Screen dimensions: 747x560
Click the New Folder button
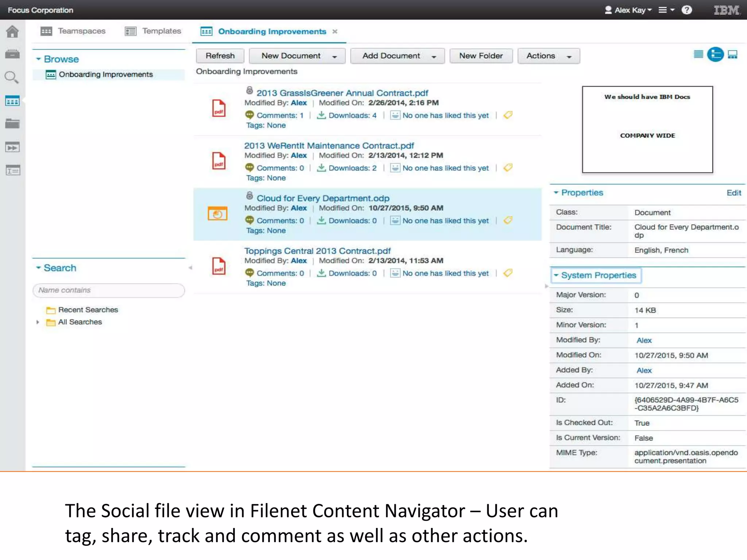click(x=481, y=56)
